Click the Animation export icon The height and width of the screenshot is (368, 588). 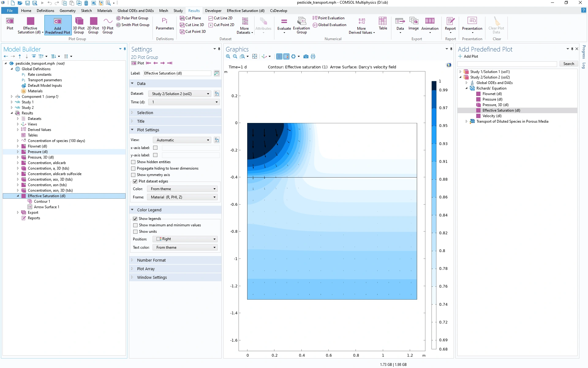(430, 21)
